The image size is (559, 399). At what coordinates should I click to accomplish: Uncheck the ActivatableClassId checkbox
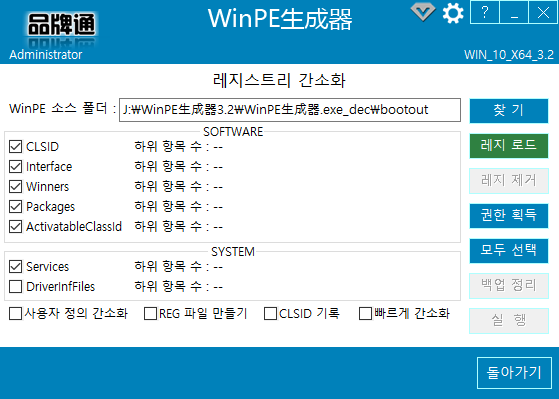point(15,226)
